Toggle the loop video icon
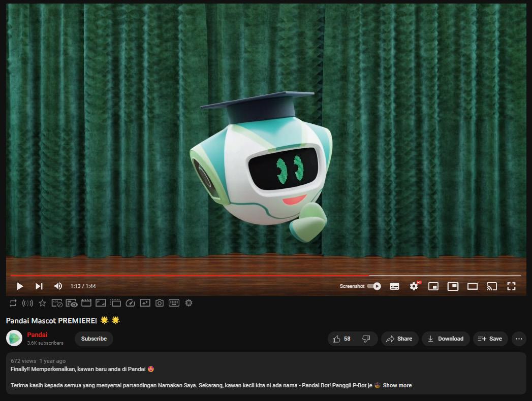The height and width of the screenshot is (401, 532). point(13,303)
